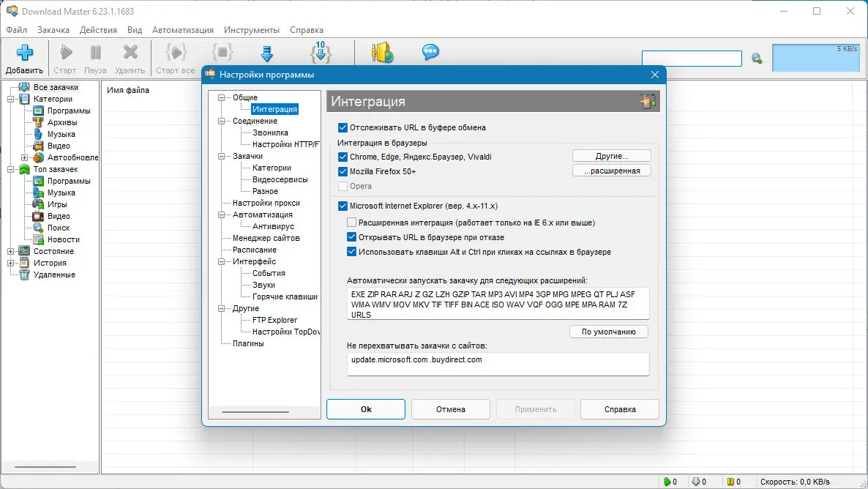Click the scheduled download icon numbered 10
This screenshot has height=489, width=868.
(x=321, y=53)
